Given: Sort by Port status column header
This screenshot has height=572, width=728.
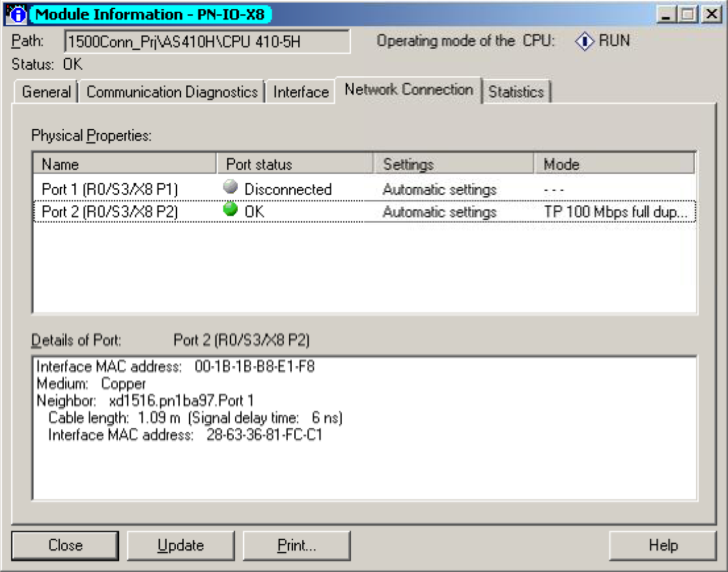Looking at the screenshot, I should tap(294, 164).
